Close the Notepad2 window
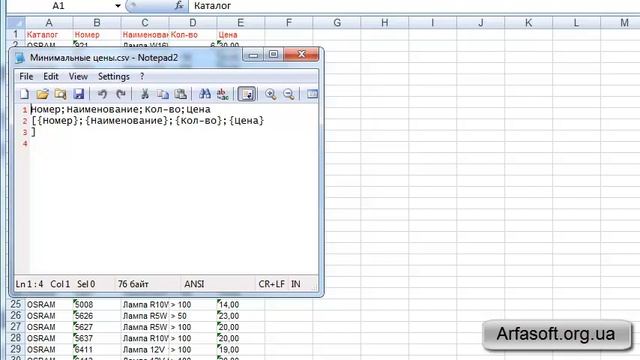Screen dimensions: 640x360 [301, 55]
